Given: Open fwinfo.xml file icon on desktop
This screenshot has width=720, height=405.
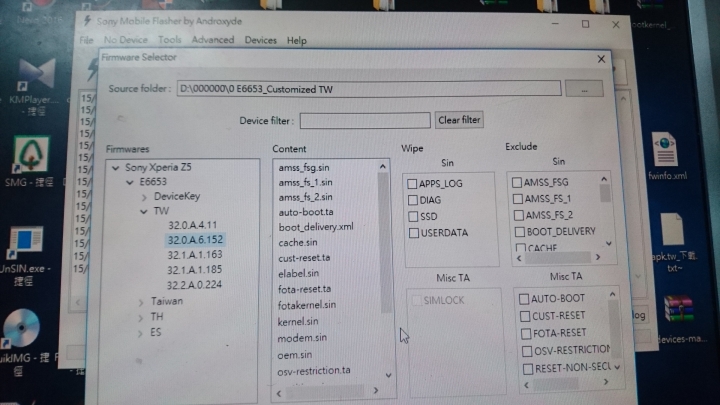Looking at the screenshot, I should 665,149.
